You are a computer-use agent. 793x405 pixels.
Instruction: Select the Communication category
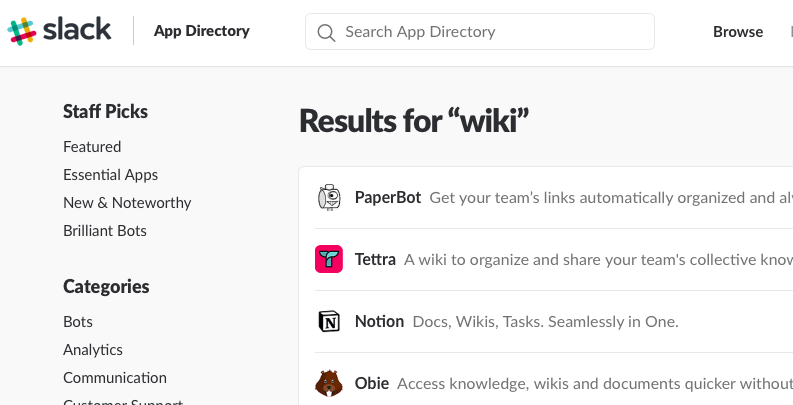[115, 378]
